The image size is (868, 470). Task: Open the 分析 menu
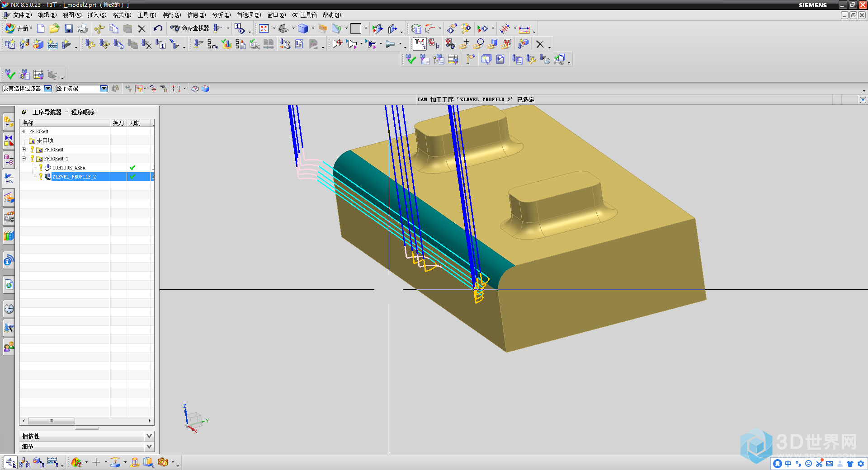221,15
